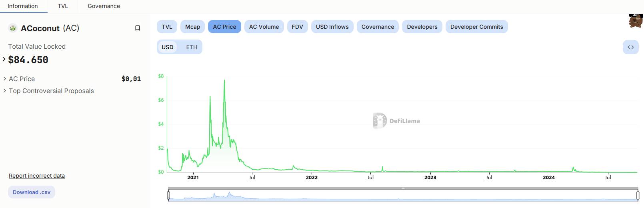The image size is (644, 208).
Task: Expand Top Controversial Proposals
Action: [x=5, y=91]
